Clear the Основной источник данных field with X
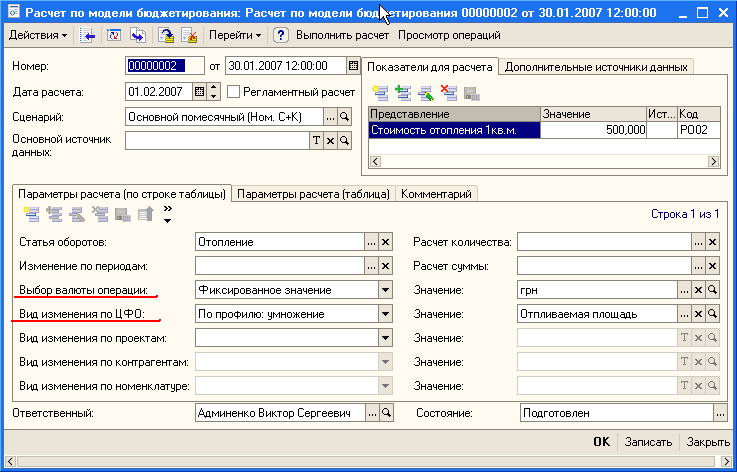 coord(331,142)
